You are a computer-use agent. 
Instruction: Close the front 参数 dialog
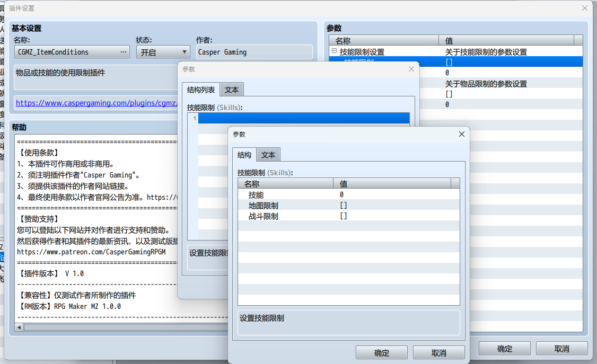pos(461,134)
